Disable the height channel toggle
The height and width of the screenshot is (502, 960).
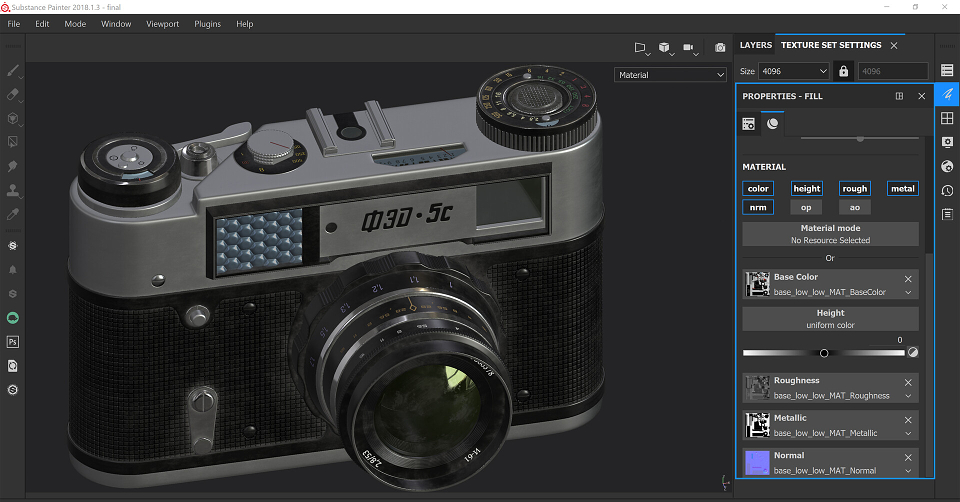point(806,189)
